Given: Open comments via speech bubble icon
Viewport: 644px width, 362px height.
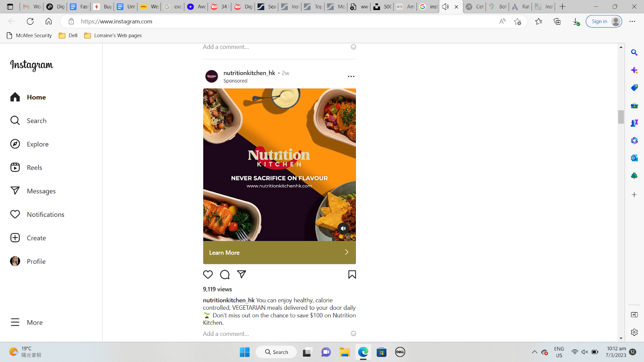Looking at the screenshot, I should pos(225,275).
